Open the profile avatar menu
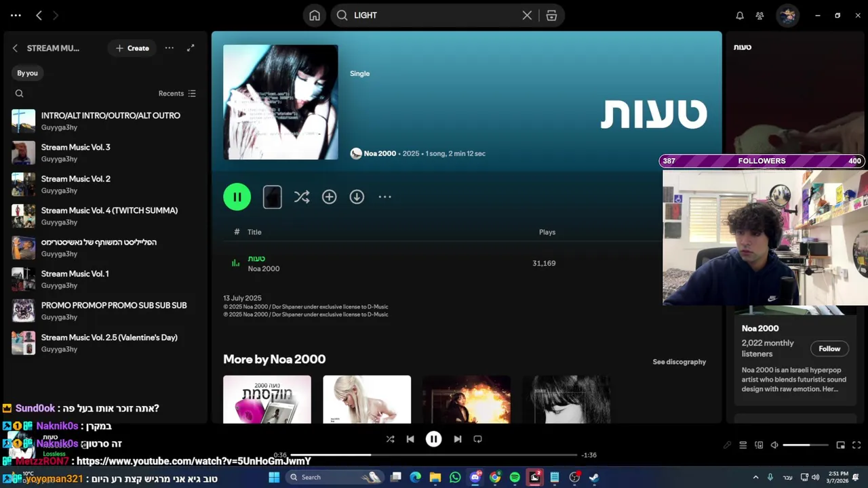Screen dimensions: 868x488 pos(787,15)
